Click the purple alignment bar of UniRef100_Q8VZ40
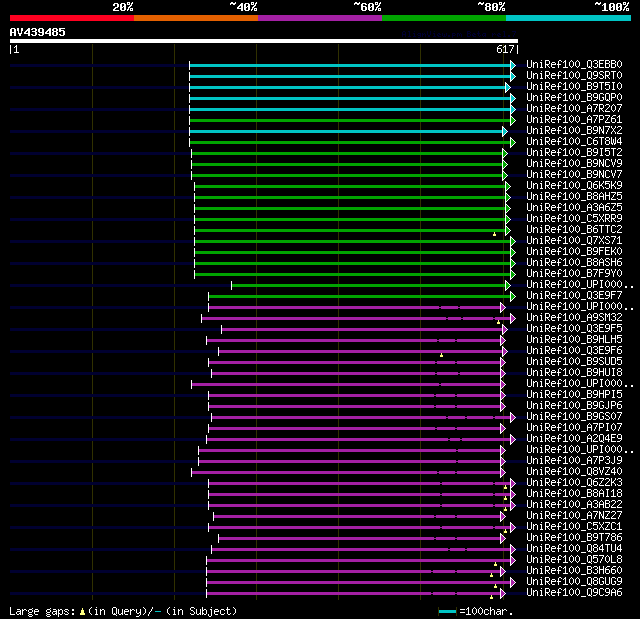 click(x=346, y=473)
